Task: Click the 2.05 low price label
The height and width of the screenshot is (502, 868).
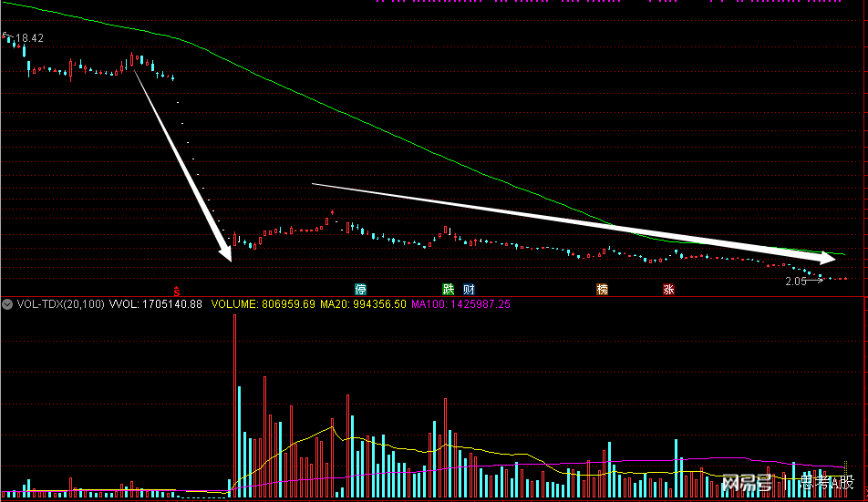Action: pyautogui.click(x=795, y=282)
